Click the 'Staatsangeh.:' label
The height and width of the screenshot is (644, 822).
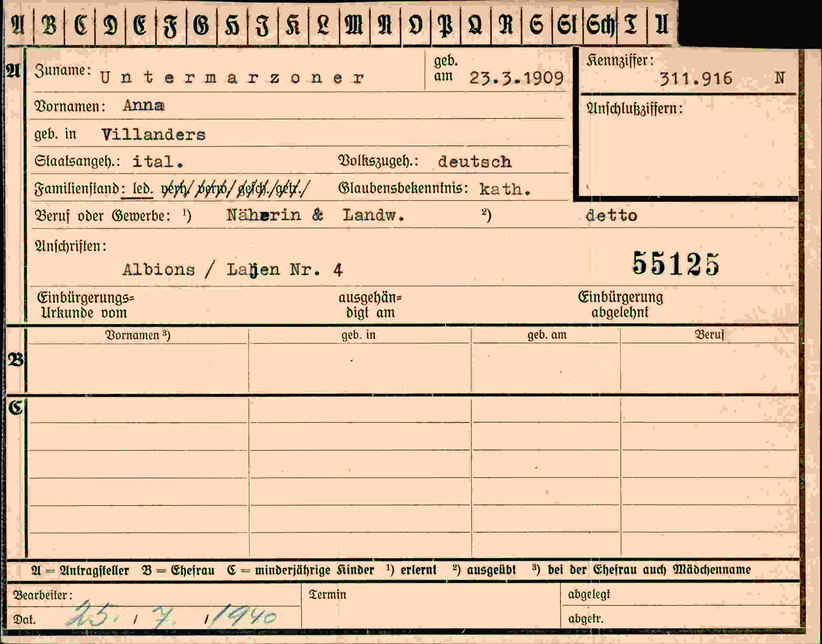(77, 162)
